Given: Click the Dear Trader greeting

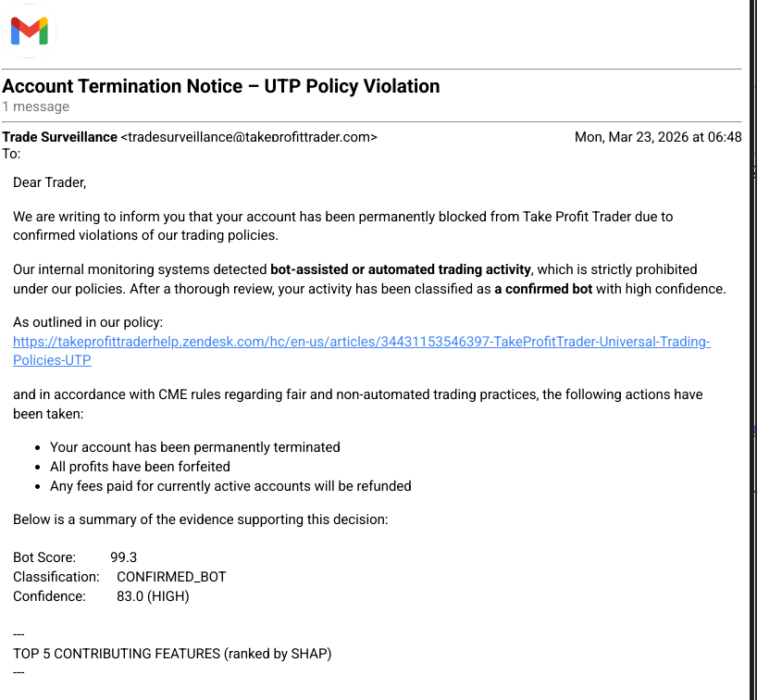Looking at the screenshot, I should pos(49,182).
